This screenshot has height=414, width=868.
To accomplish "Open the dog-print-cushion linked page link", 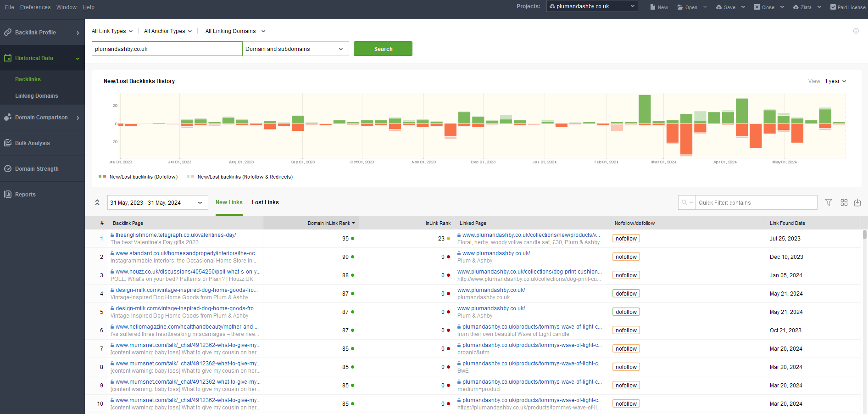I will tap(529, 272).
